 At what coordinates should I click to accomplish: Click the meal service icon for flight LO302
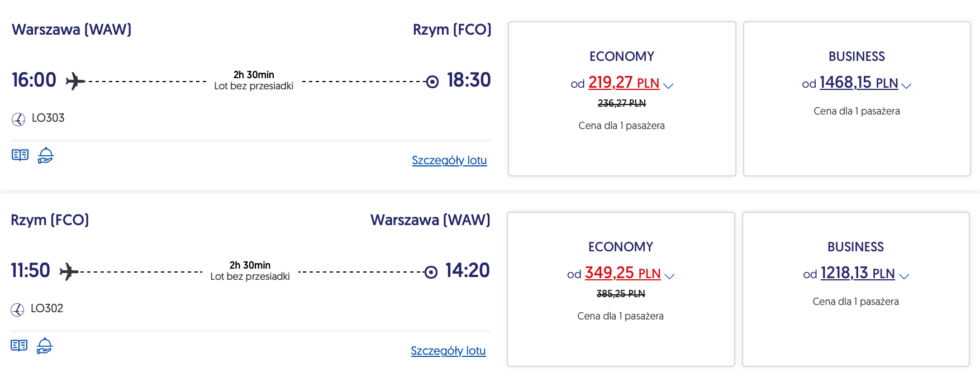(x=45, y=346)
